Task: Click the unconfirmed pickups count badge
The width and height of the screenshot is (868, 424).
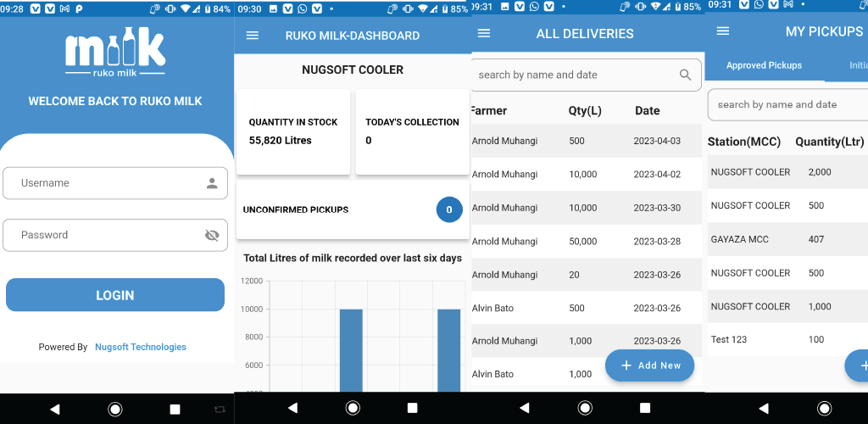Action: click(449, 209)
